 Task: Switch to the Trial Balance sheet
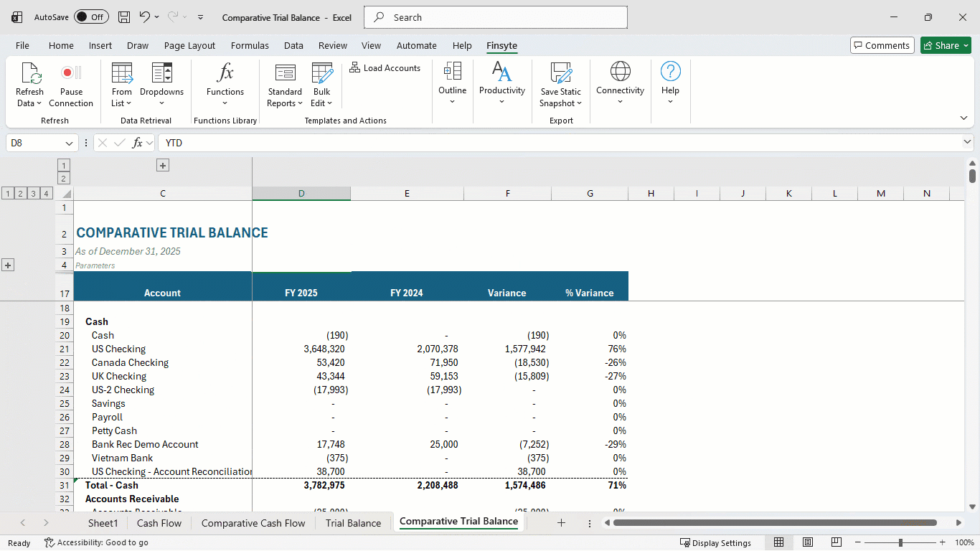[354, 523]
